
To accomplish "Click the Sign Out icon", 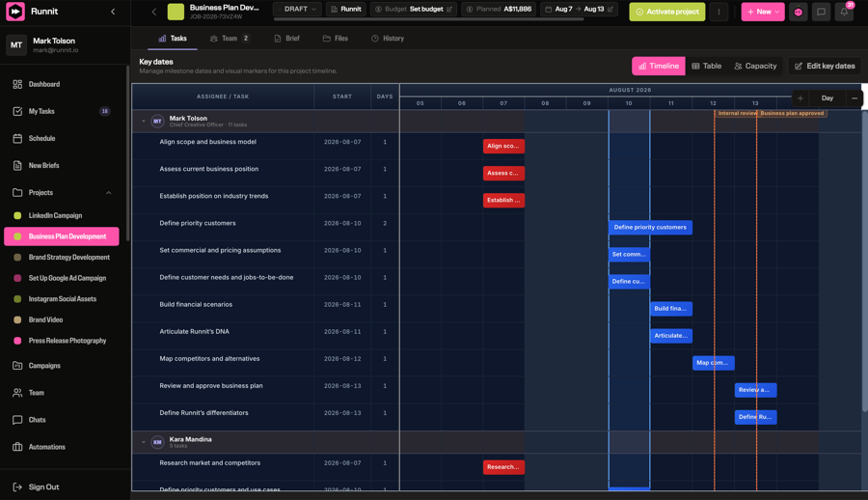I will pos(17,487).
